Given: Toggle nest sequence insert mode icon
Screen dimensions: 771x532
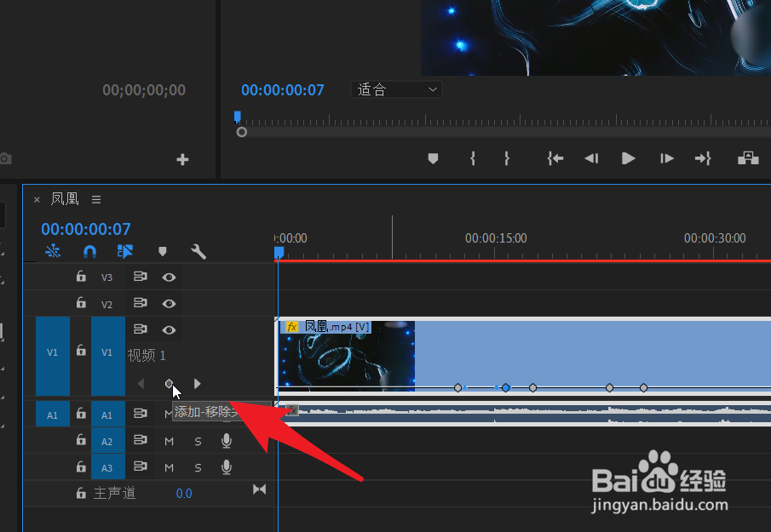Looking at the screenshot, I should tap(53, 251).
